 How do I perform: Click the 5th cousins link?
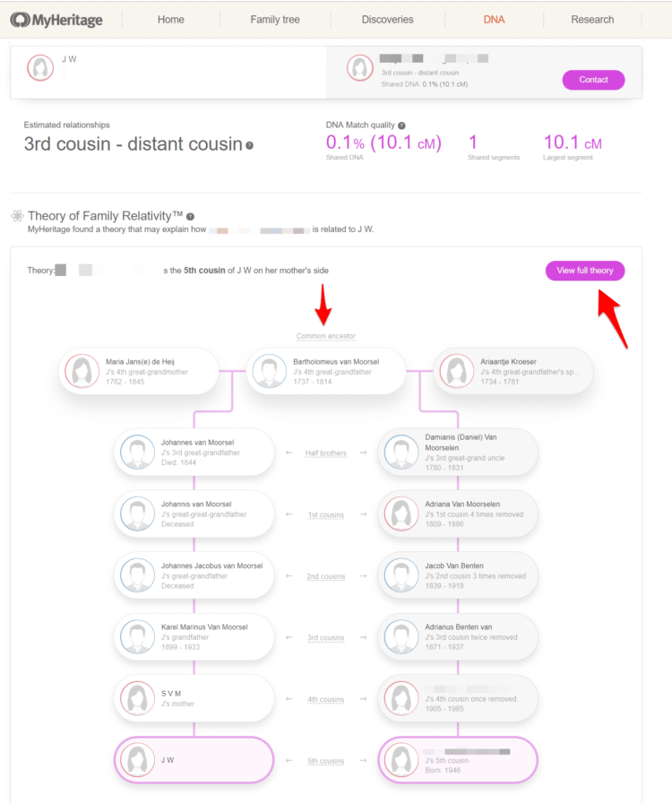324,760
